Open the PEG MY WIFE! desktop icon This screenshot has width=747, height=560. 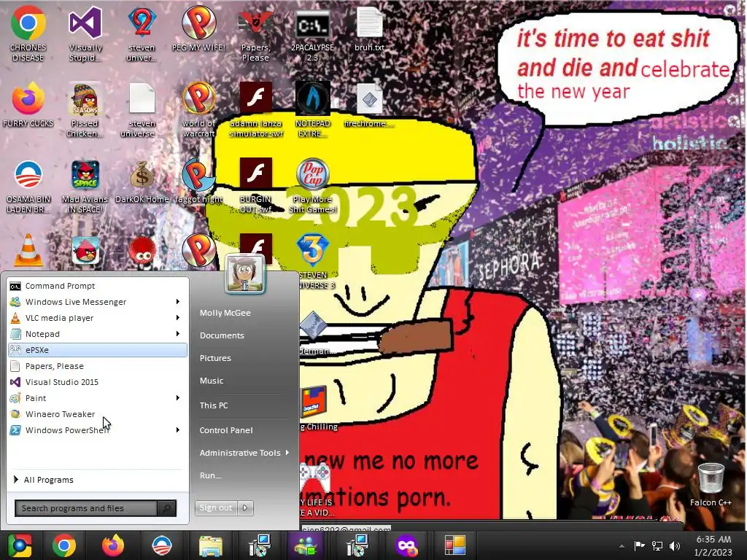(198, 28)
